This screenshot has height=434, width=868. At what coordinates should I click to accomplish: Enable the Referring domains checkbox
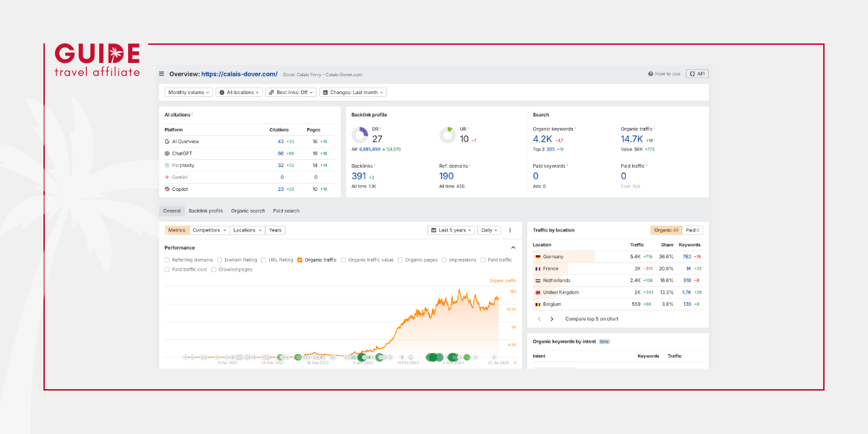tap(168, 260)
